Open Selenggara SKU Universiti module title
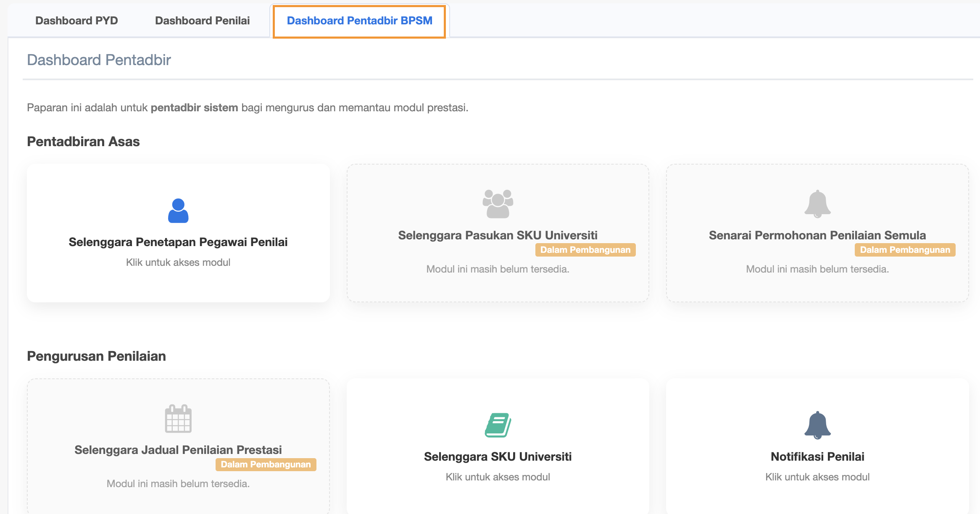This screenshot has width=980, height=514. click(x=498, y=456)
